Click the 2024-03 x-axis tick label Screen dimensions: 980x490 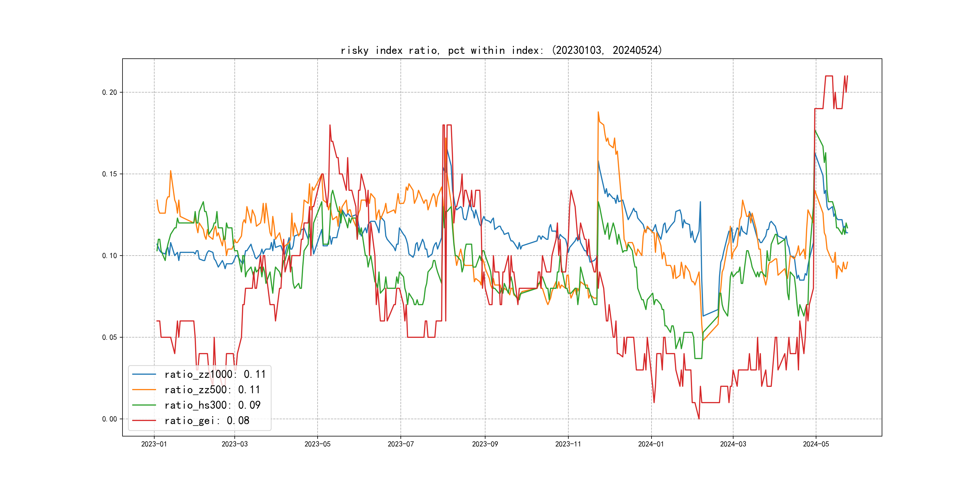tap(733, 444)
